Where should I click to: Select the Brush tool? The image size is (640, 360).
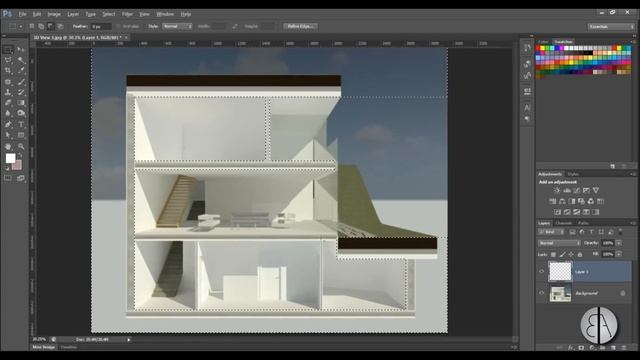point(21,82)
